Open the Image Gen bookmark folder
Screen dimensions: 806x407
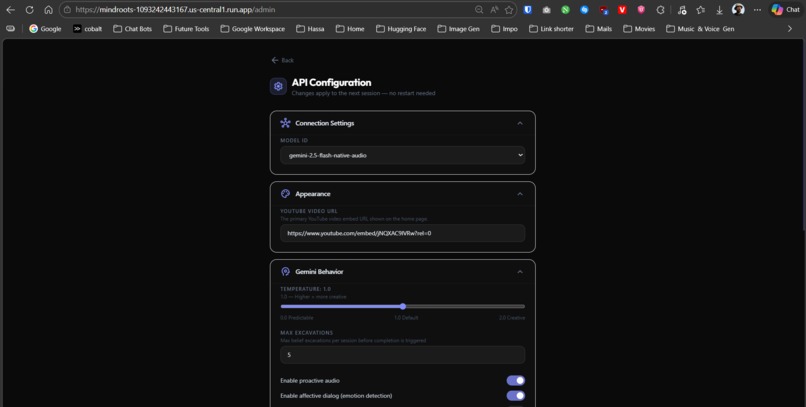[x=459, y=29]
